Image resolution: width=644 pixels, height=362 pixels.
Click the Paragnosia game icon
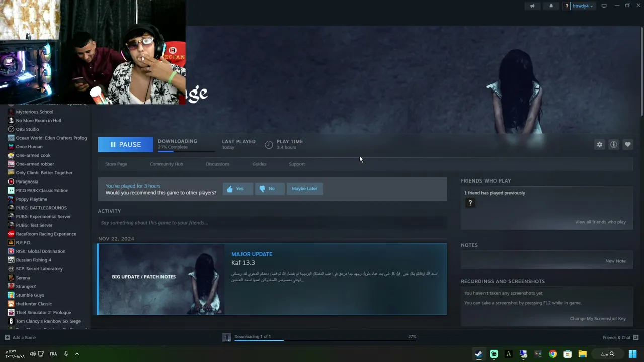pos(11,182)
